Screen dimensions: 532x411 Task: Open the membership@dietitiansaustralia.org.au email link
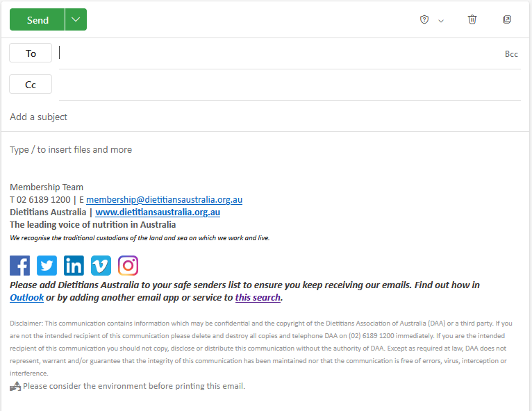pyautogui.click(x=164, y=199)
